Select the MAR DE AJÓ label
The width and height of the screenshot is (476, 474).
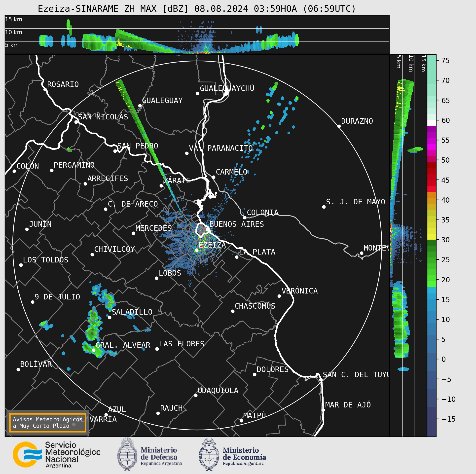[348, 405]
